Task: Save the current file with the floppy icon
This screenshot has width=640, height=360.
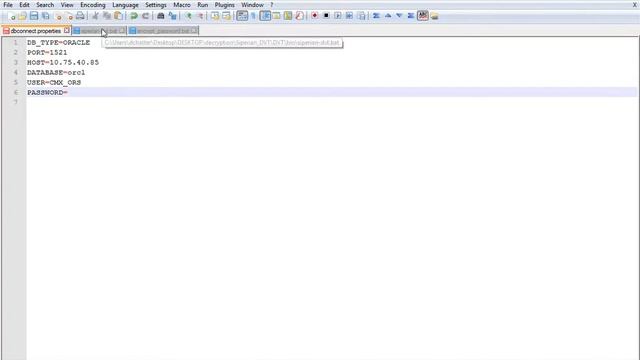Action: coord(34,16)
